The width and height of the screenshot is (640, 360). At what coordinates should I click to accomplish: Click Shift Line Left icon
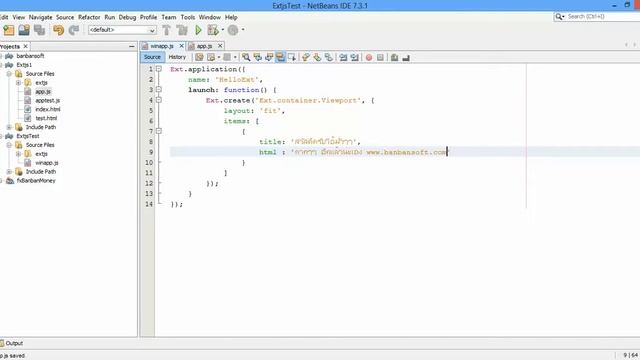pyautogui.click(x=343, y=58)
